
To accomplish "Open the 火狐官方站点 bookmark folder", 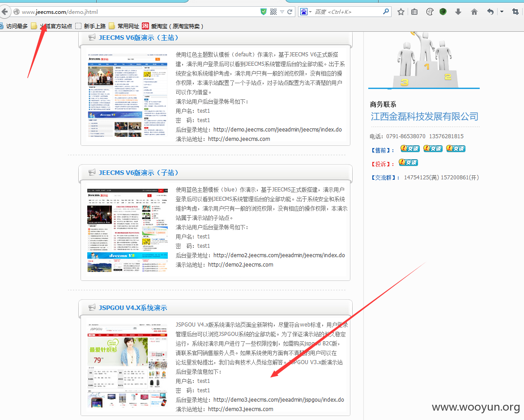I will pyautogui.click(x=51, y=26).
